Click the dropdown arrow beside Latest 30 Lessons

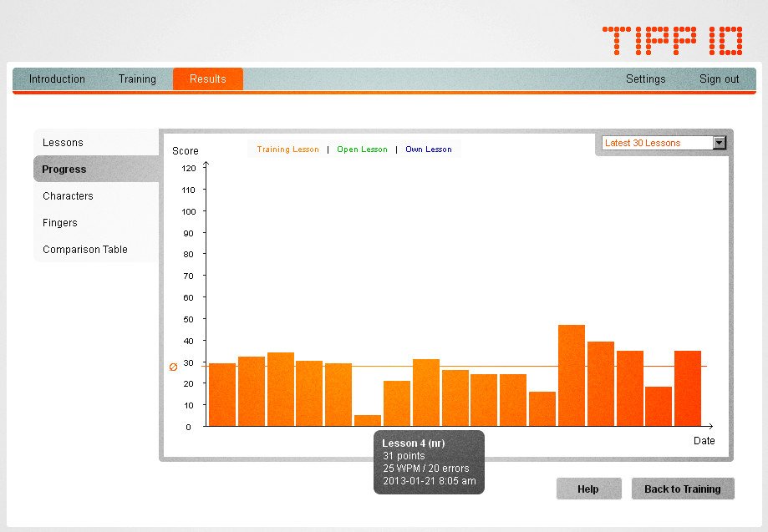click(x=719, y=143)
